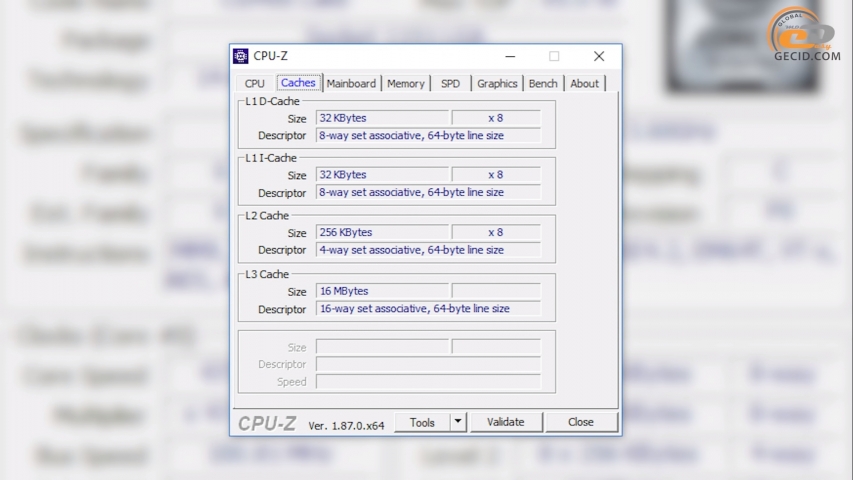Screen dimensions: 853x480
Task: Click L2 descriptor 4-way set associative
Action: pos(428,250)
